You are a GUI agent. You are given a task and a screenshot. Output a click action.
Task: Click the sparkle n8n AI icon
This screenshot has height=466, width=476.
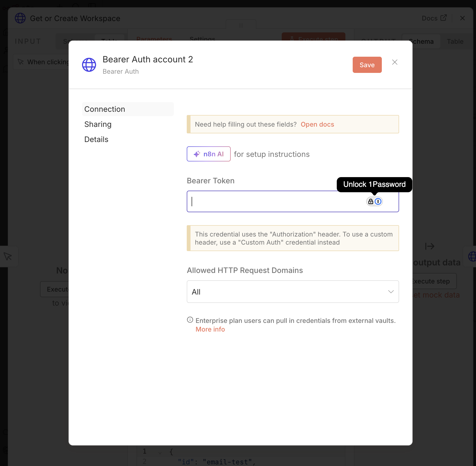[197, 154]
